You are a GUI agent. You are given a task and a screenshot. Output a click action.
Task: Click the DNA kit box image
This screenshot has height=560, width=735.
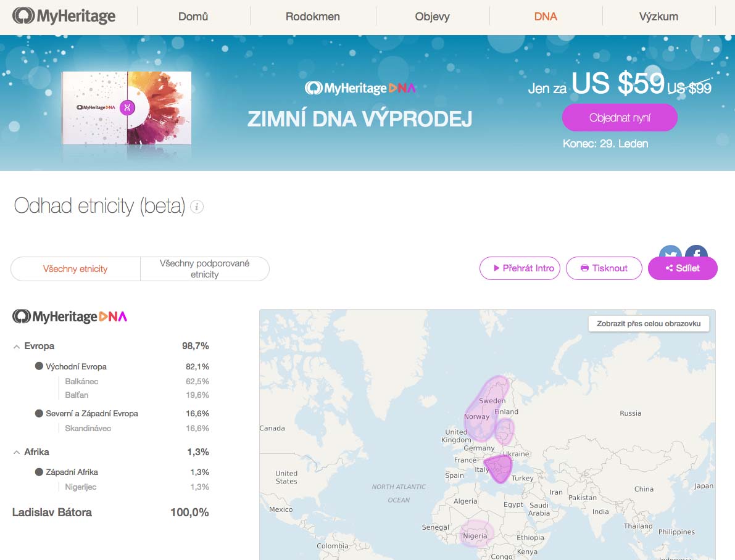pyautogui.click(x=127, y=109)
